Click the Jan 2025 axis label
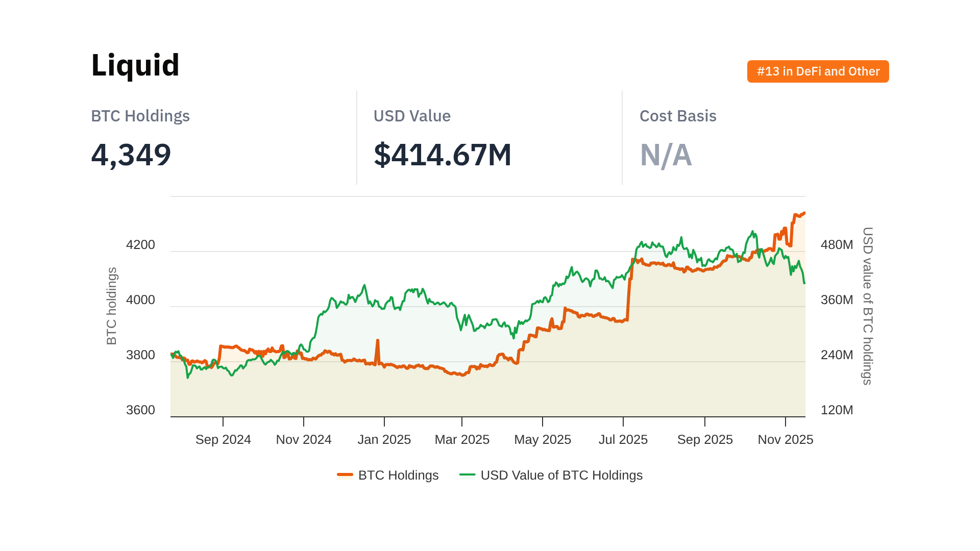 (x=384, y=439)
